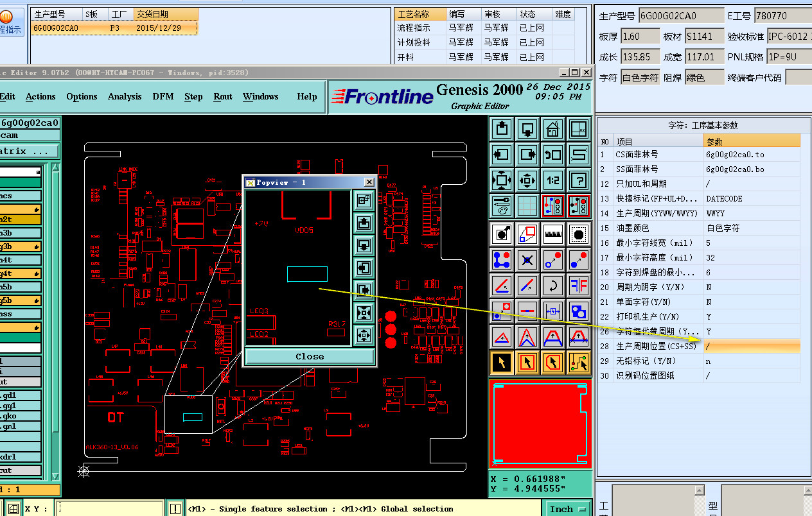Screen dimensions: 812x516
Task: Open the Edit menu
Action: point(8,96)
